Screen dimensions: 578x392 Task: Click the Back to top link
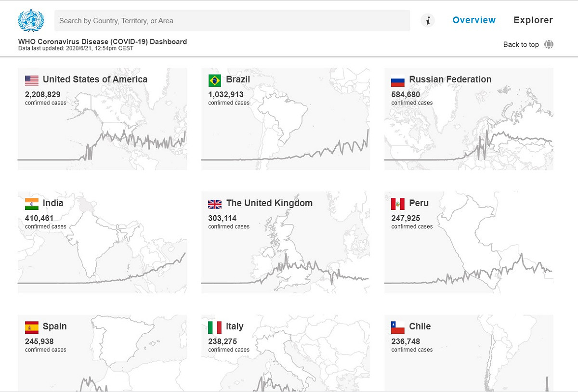(x=521, y=44)
